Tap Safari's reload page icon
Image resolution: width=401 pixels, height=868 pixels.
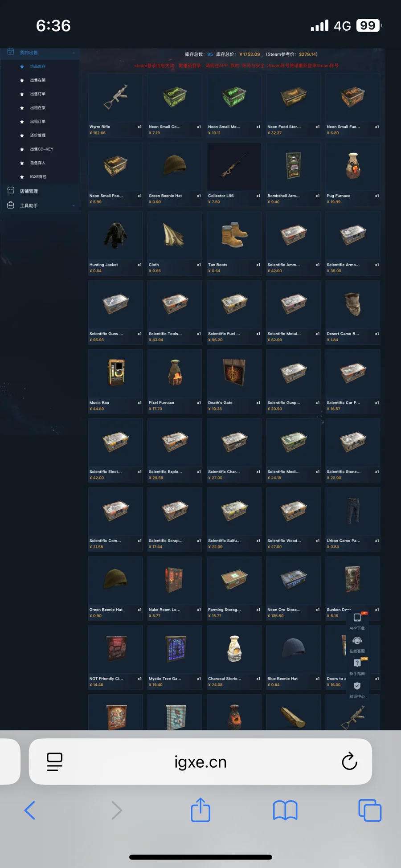[x=349, y=761]
